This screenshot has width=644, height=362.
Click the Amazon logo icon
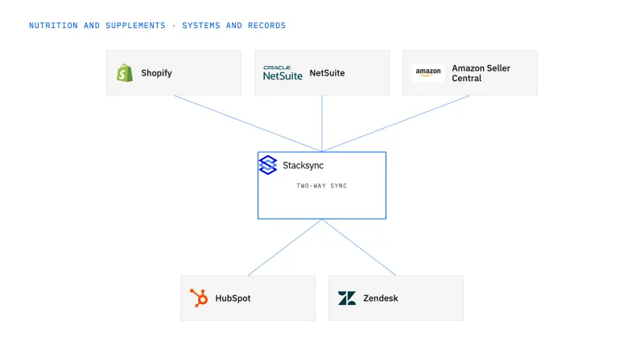point(428,72)
